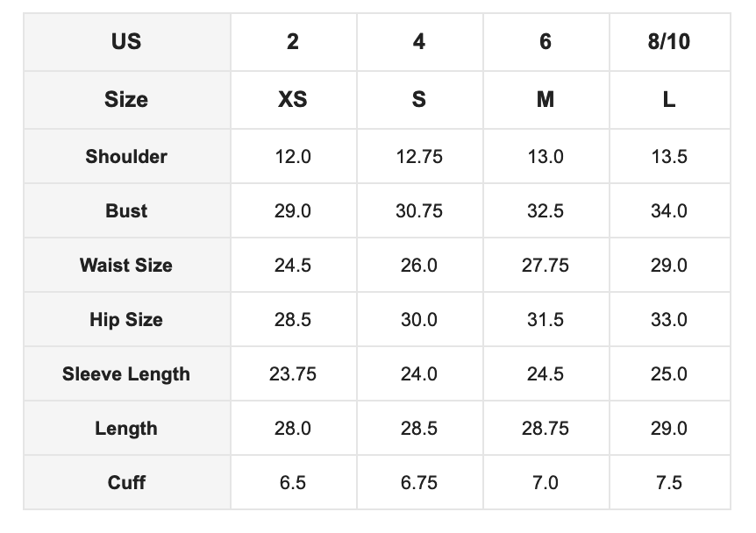The width and height of the screenshot is (756, 533).
Task: Select the 8/10 US size cell
Action: pos(668,41)
